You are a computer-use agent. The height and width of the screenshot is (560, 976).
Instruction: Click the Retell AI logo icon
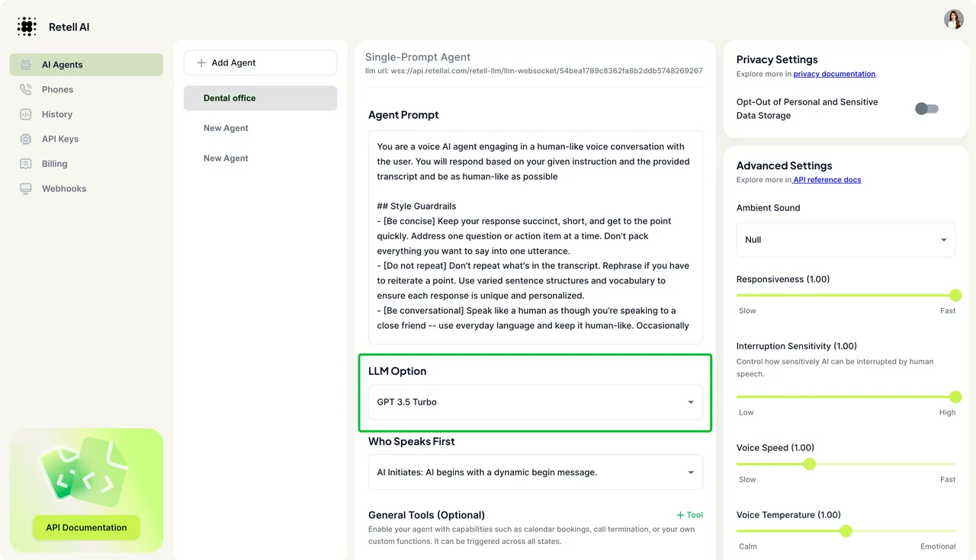click(27, 27)
